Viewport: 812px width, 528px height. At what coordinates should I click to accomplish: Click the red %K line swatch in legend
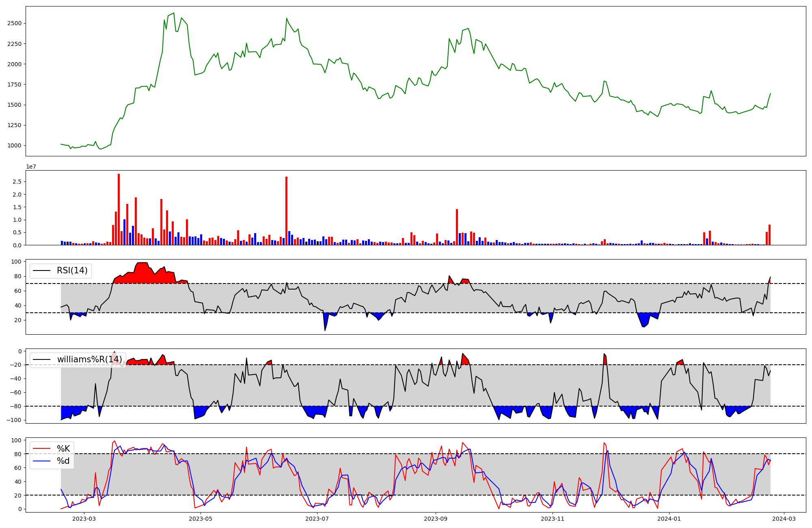[x=42, y=449]
